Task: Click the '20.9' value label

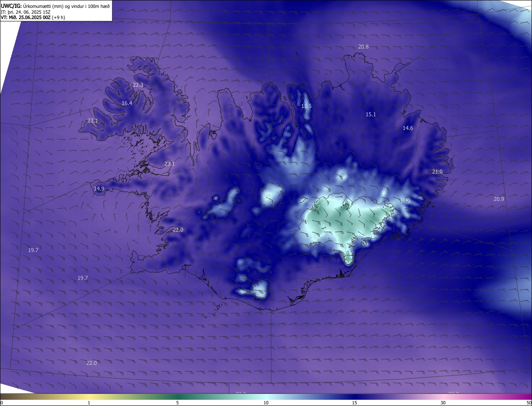Action: click(x=499, y=199)
